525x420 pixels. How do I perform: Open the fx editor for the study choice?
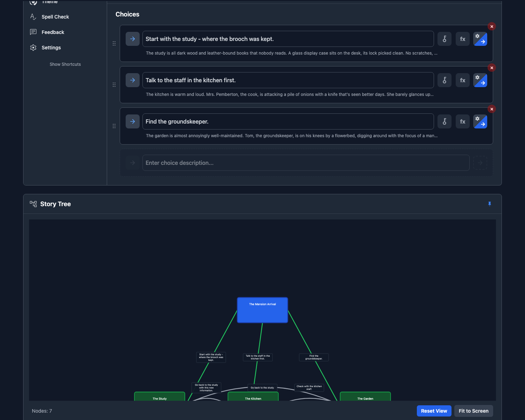[x=462, y=39]
